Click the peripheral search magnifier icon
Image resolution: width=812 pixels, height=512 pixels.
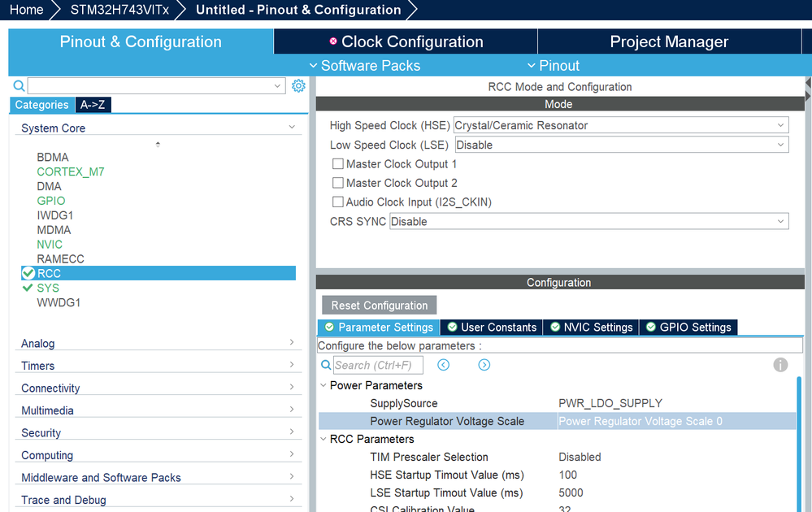[x=19, y=85]
